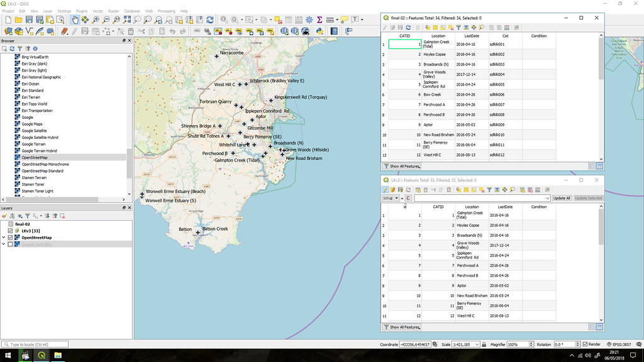644x362 pixels.
Task: Open the Raster menu
Action: pos(113,11)
